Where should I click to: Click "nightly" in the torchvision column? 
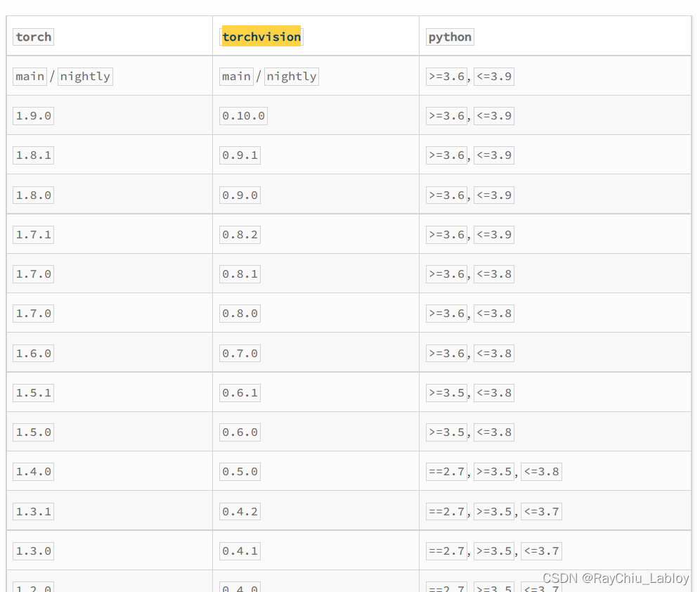(x=292, y=77)
